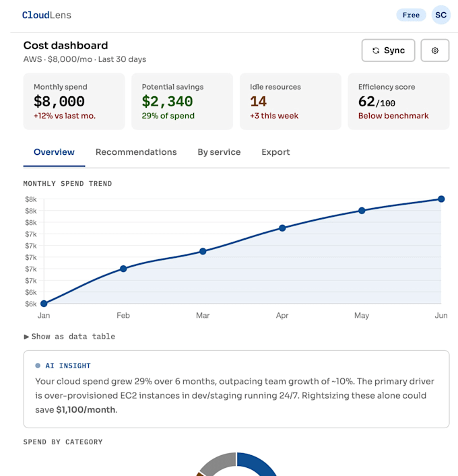The image size is (458, 476).
Task: Click the '29% of spend' text
Action: (168, 116)
